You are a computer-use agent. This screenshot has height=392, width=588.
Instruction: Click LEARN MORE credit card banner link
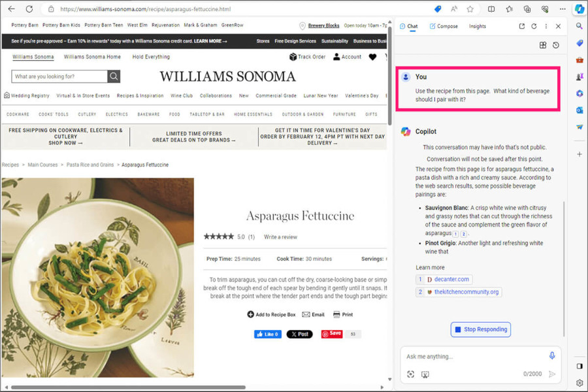tap(210, 41)
